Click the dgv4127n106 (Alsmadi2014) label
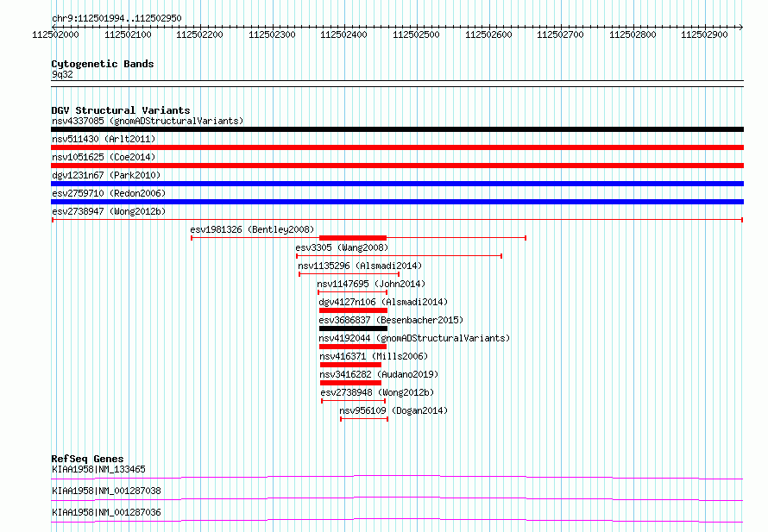Image resolution: width=768 pixels, height=532 pixels. point(383,302)
